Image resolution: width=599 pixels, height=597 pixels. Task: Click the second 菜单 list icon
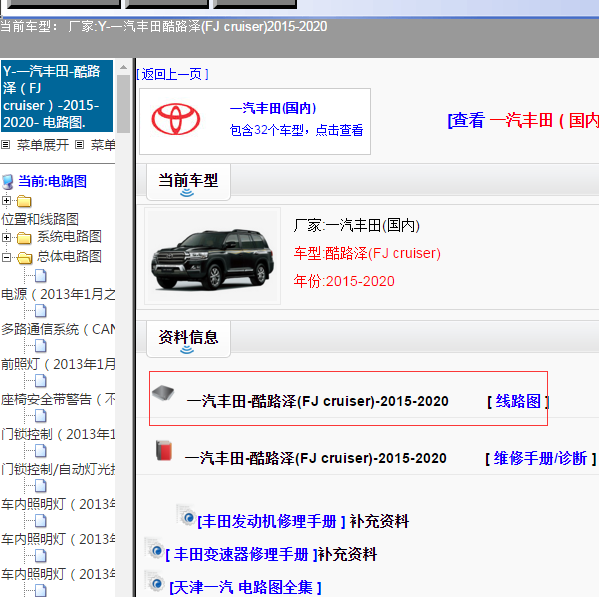tap(79, 145)
